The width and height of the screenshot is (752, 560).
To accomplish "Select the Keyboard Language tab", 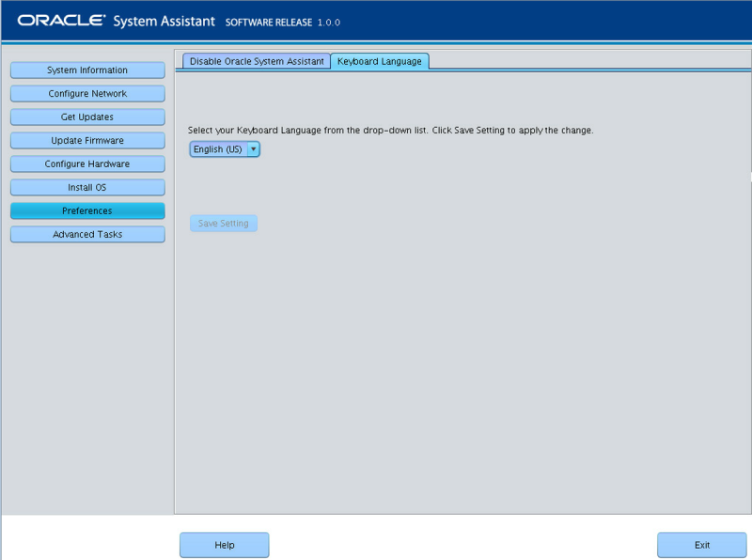I will tap(380, 61).
